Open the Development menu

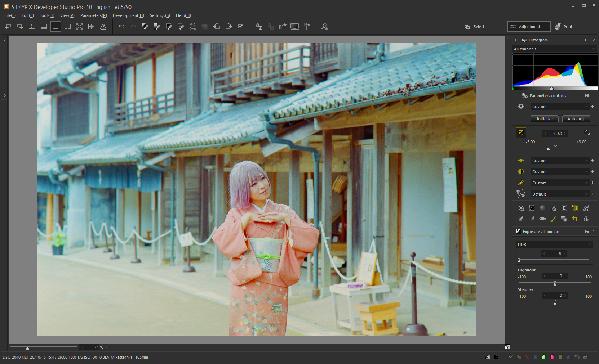tap(128, 15)
